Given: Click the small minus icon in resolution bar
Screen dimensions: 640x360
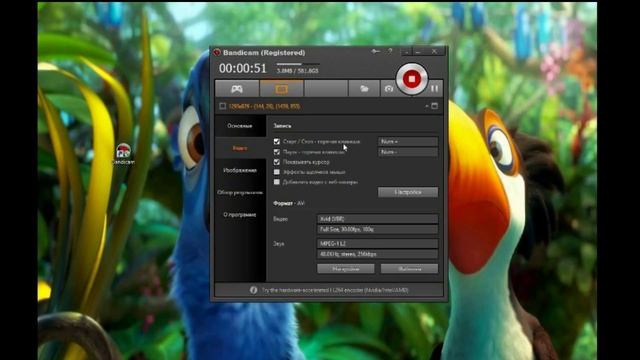Looking at the screenshot, I should point(427,106).
